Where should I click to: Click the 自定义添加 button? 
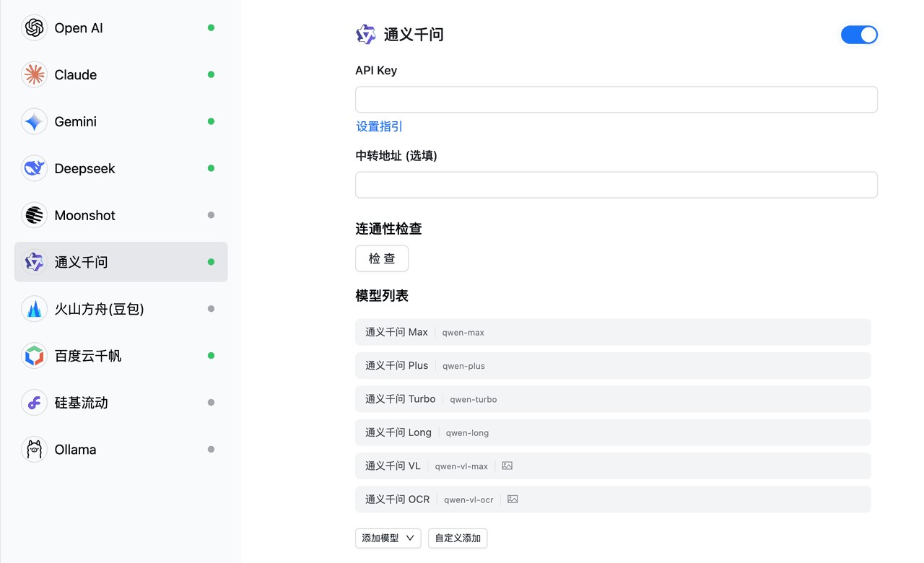click(458, 538)
